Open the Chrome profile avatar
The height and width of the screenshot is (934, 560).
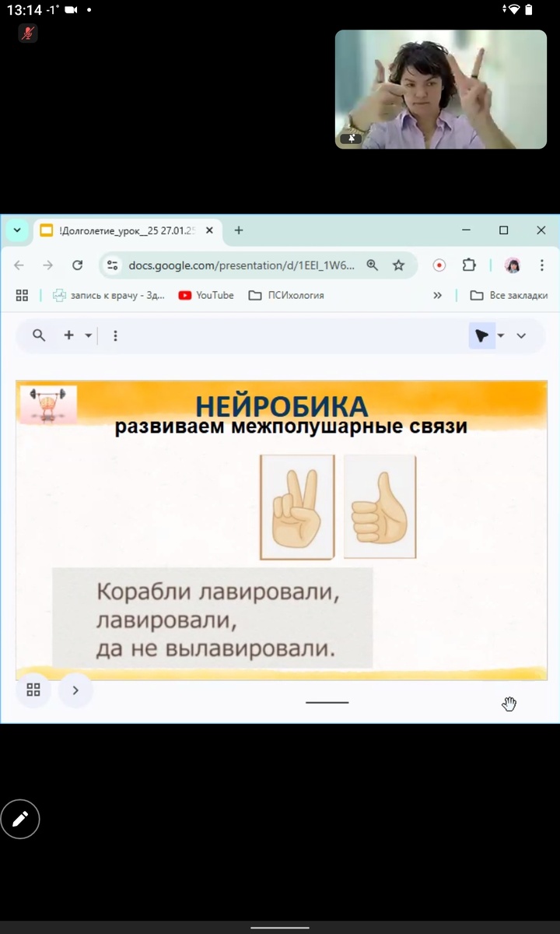tap(513, 265)
